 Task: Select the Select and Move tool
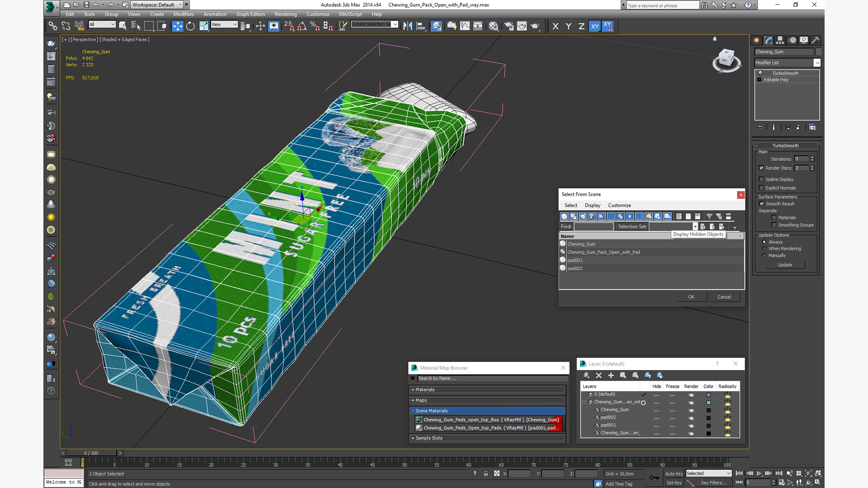177,26
